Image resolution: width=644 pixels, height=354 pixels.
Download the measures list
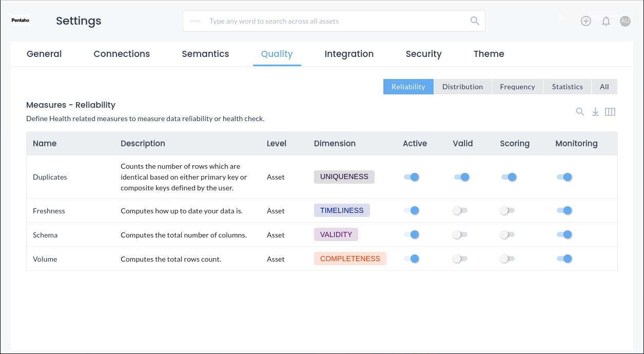click(595, 112)
